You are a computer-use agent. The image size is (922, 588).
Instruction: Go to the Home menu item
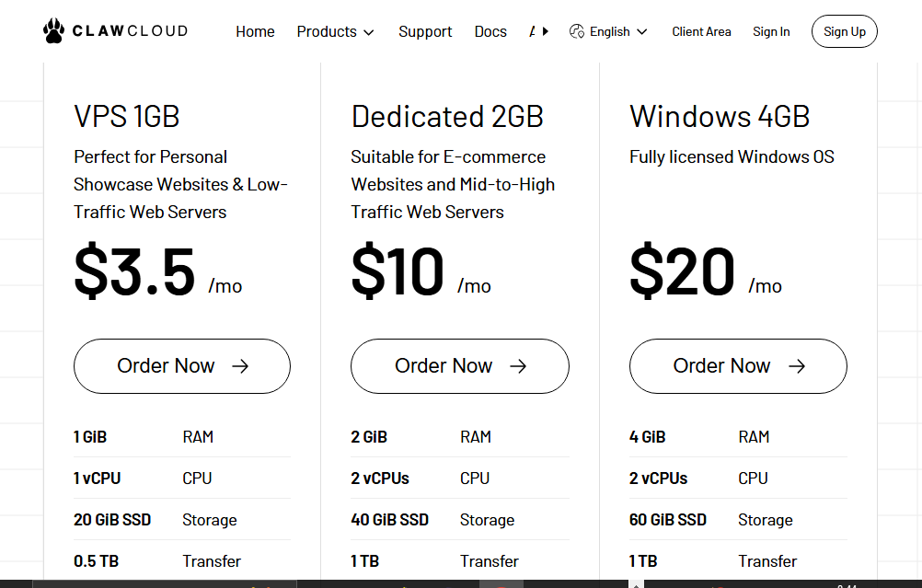(255, 32)
